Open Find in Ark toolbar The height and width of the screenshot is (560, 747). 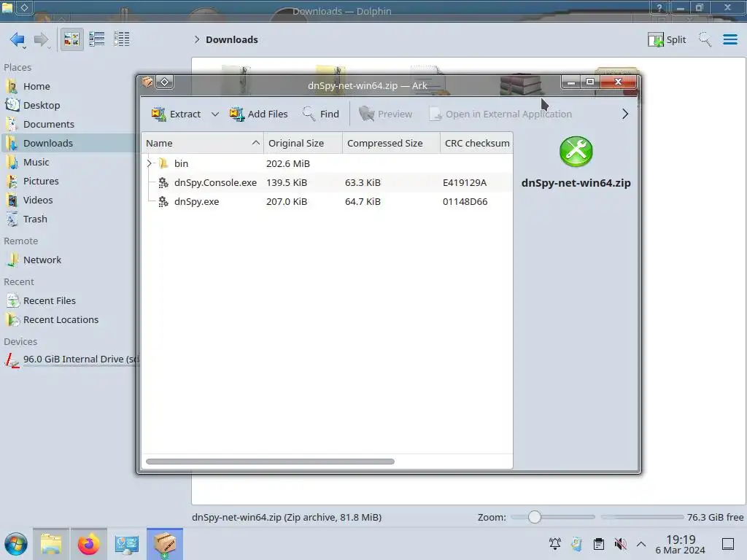[x=321, y=114]
